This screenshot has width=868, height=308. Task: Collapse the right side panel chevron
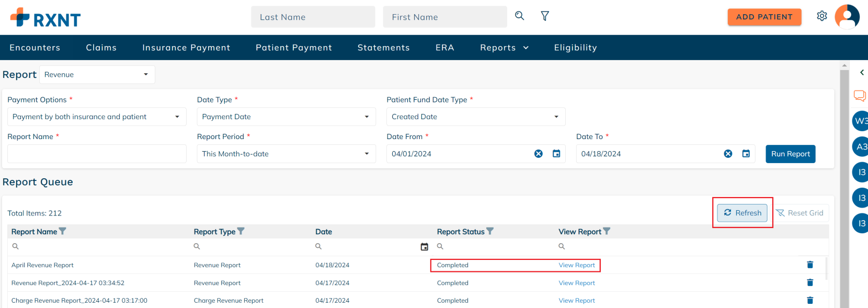coord(862,73)
